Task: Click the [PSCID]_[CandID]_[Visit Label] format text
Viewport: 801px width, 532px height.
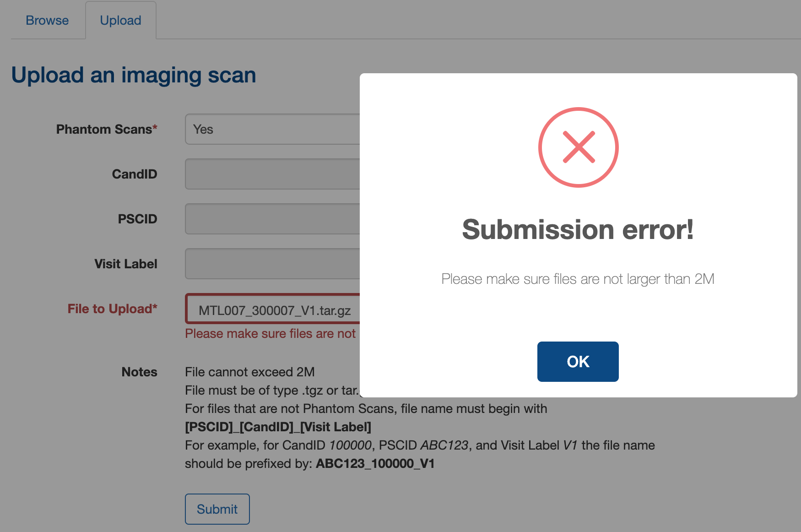Action: point(278,427)
